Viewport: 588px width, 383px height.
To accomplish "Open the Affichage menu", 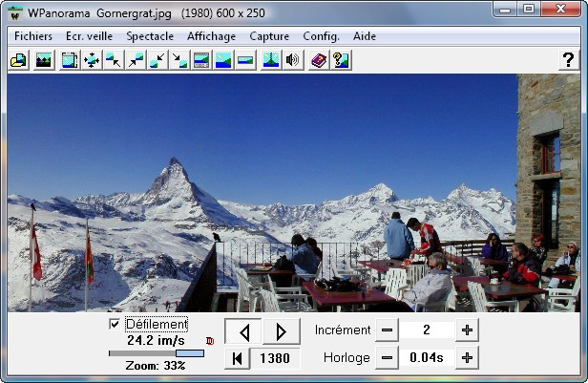I will 212,36.
